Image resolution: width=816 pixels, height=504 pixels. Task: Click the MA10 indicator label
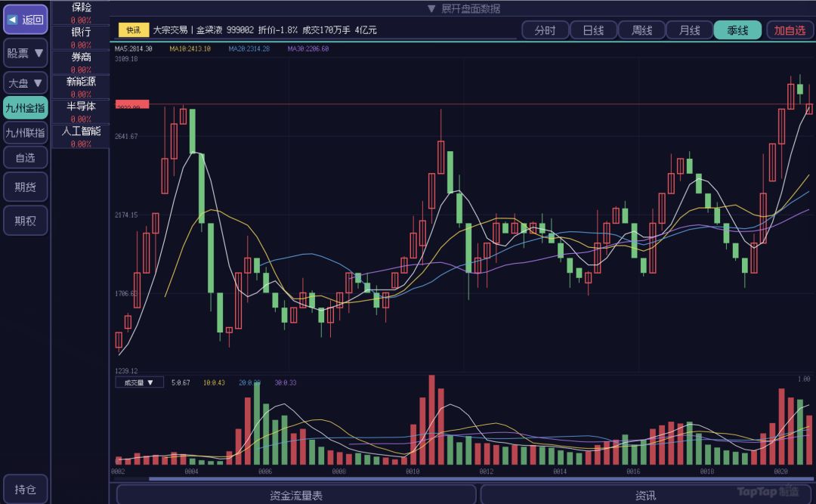coord(190,49)
